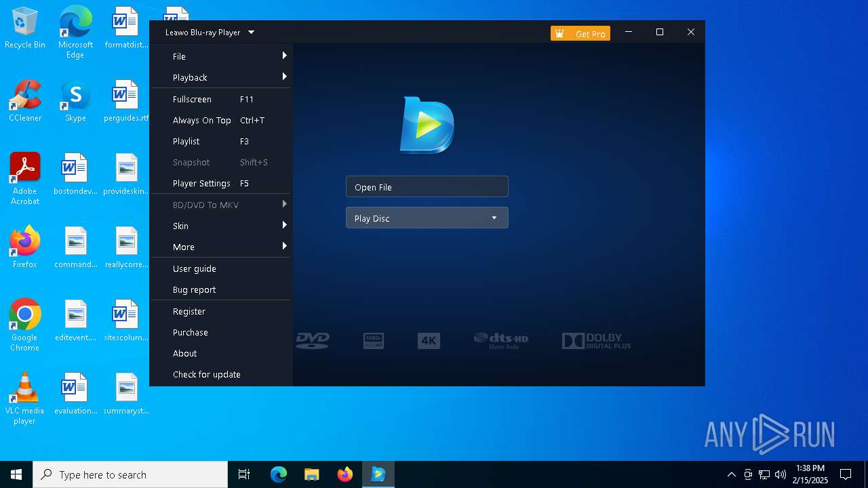868x488 pixels.
Task: Click the 1080p Full HD logo
Action: (374, 341)
